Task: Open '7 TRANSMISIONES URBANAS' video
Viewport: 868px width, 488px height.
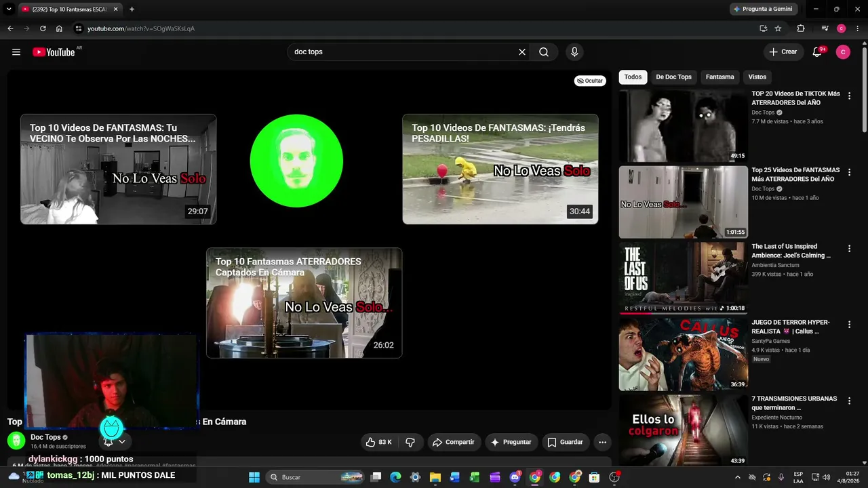Action: click(x=683, y=430)
